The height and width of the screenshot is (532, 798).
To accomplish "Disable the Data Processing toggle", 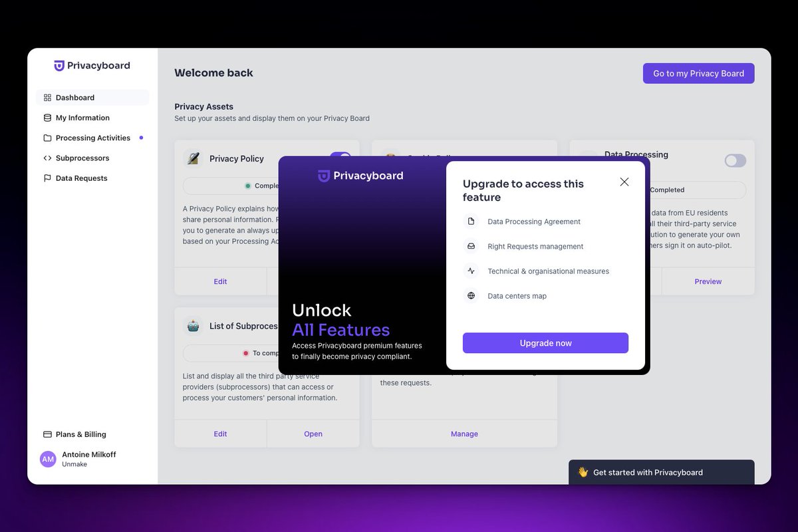I will click(734, 160).
